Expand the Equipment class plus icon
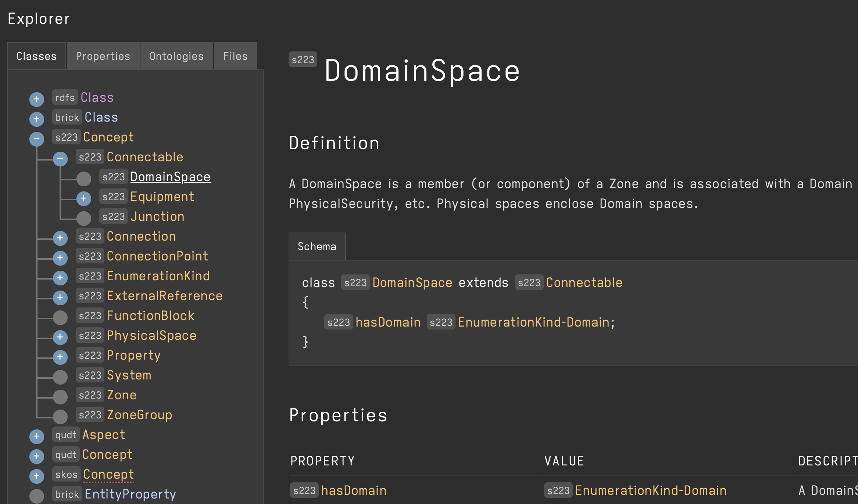Screen dimensions: 858x504 tap(83, 198)
